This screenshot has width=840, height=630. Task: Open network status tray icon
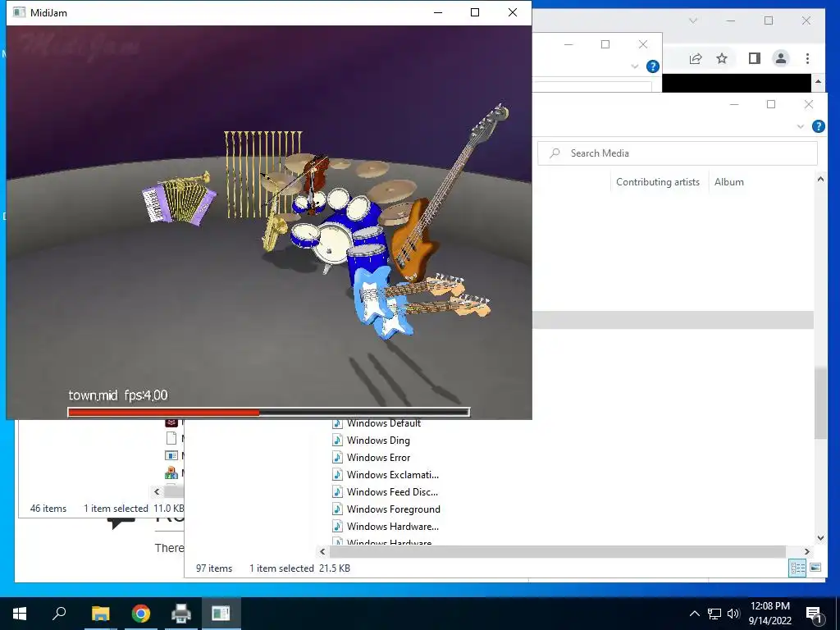[714, 614]
